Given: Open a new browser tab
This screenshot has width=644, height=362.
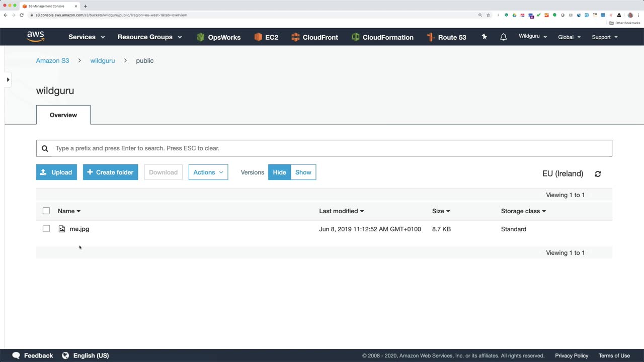Looking at the screenshot, I should [86, 6].
